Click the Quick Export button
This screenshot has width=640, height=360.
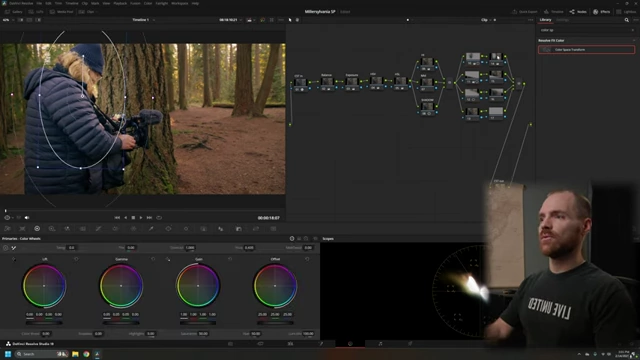click(x=525, y=12)
